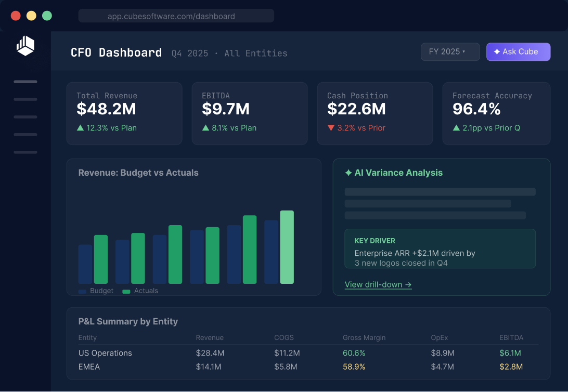
Task: Click the OpEx column header
Action: [440, 338]
